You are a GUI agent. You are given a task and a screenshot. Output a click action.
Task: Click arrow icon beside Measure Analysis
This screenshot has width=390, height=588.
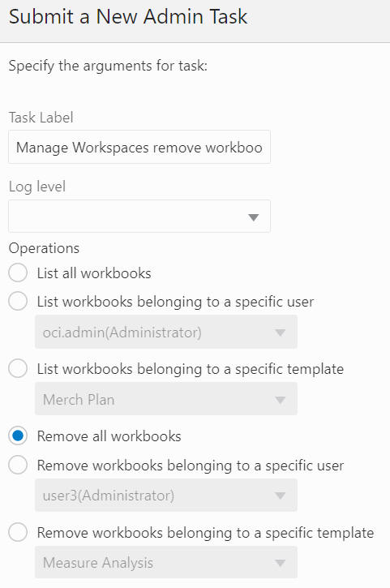point(280,563)
